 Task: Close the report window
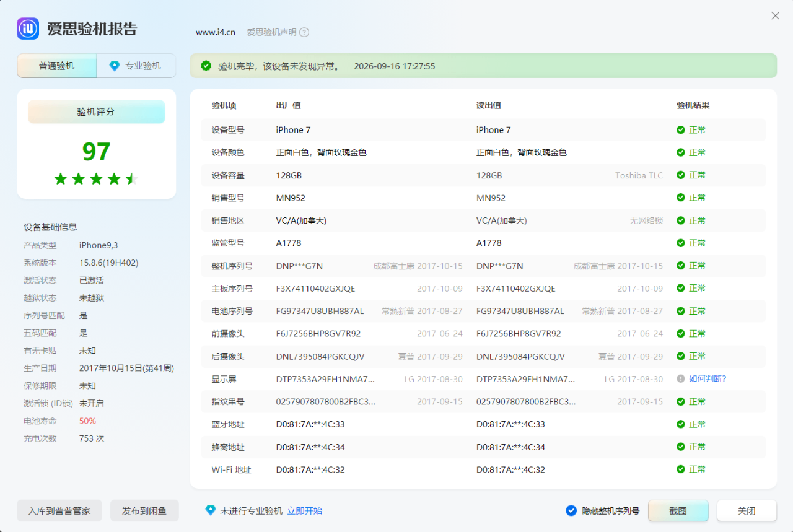775,16
